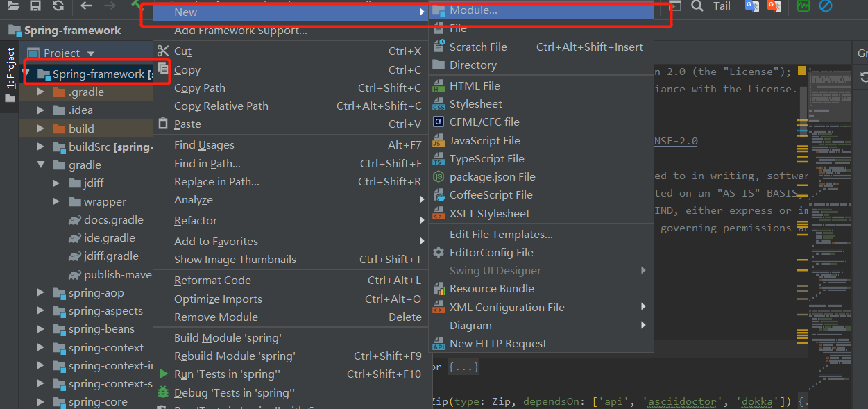Navigate forward with the right arrow icon
The image size is (868, 409).
110,6
